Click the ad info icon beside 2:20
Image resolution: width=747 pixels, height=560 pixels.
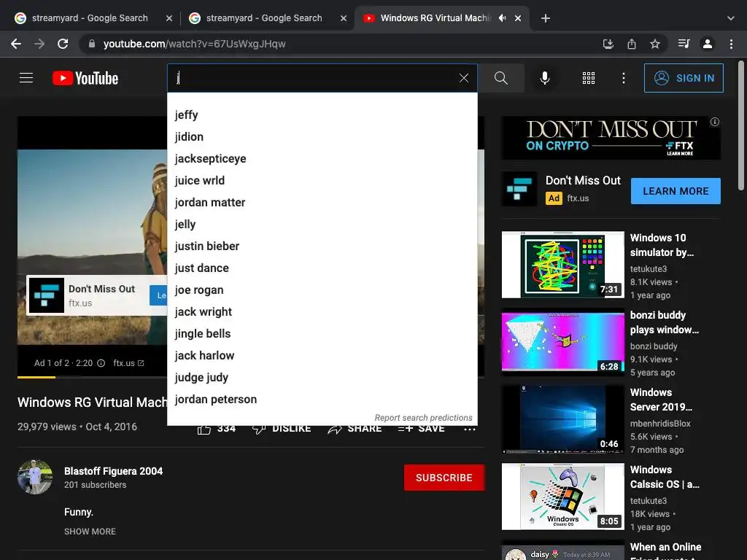(101, 363)
